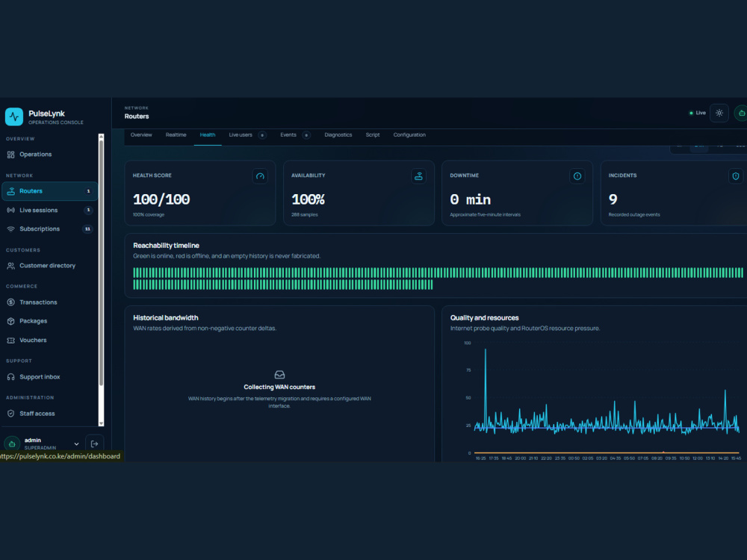Click the Customer directory people icon
The height and width of the screenshot is (560, 747).
pyautogui.click(x=11, y=266)
